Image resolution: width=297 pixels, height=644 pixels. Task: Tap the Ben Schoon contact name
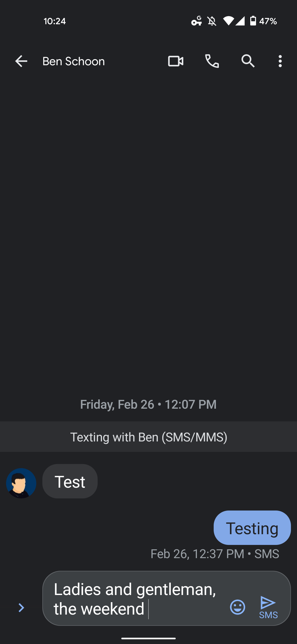74,61
